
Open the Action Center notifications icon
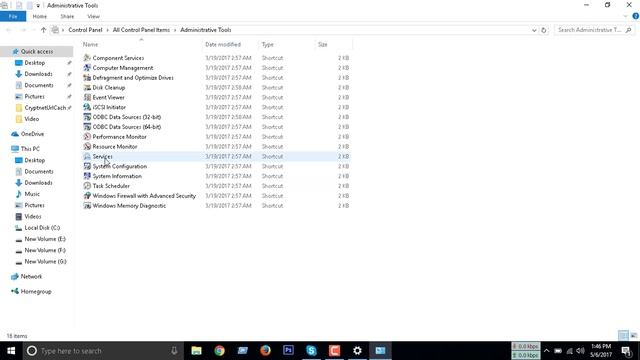pyautogui.click(x=627, y=351)
